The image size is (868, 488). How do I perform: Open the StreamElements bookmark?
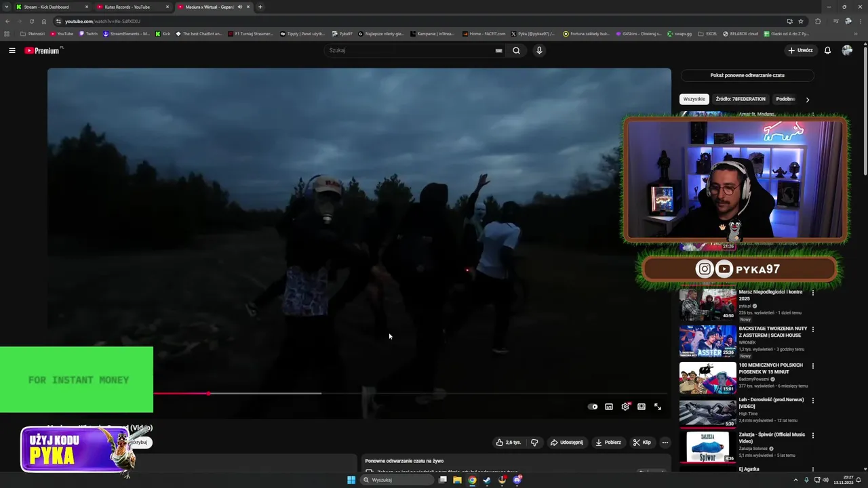(127, 33)
